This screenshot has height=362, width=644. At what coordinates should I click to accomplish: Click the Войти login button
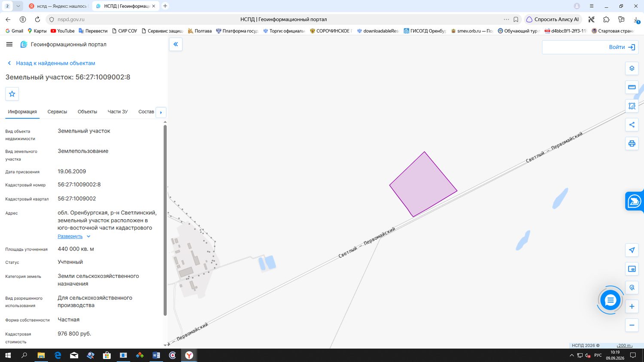click(x=622, y=47)
